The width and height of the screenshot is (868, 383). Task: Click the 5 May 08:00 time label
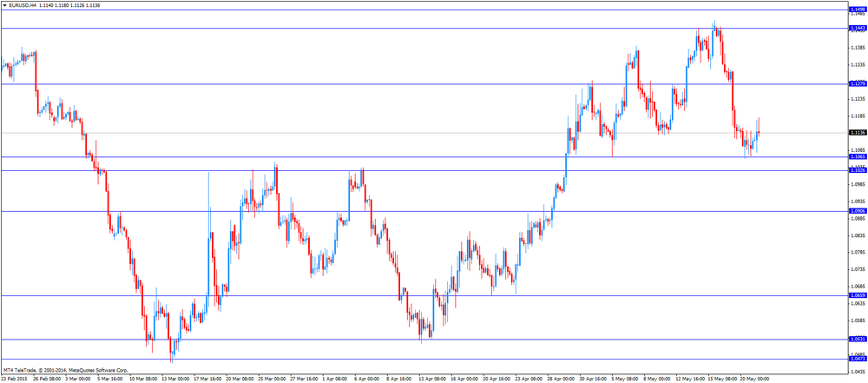pos(624,380)
